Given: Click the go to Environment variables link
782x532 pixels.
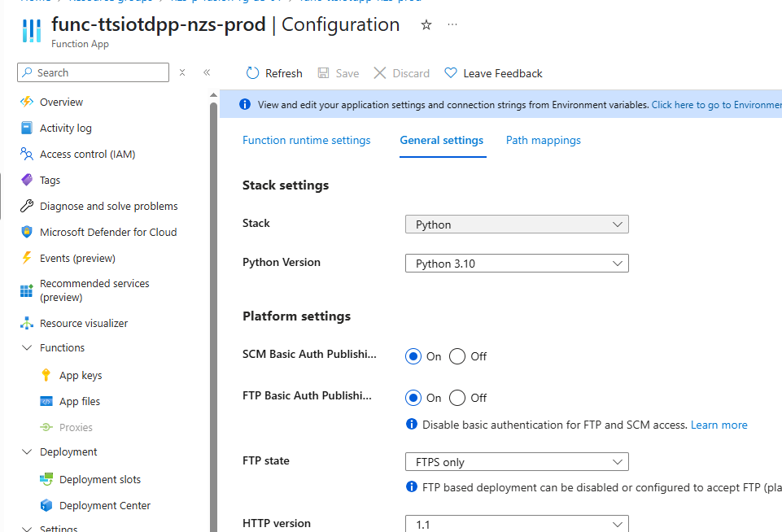Looking at the screenshot, I should pyautogui.click(x=717, y=105).
